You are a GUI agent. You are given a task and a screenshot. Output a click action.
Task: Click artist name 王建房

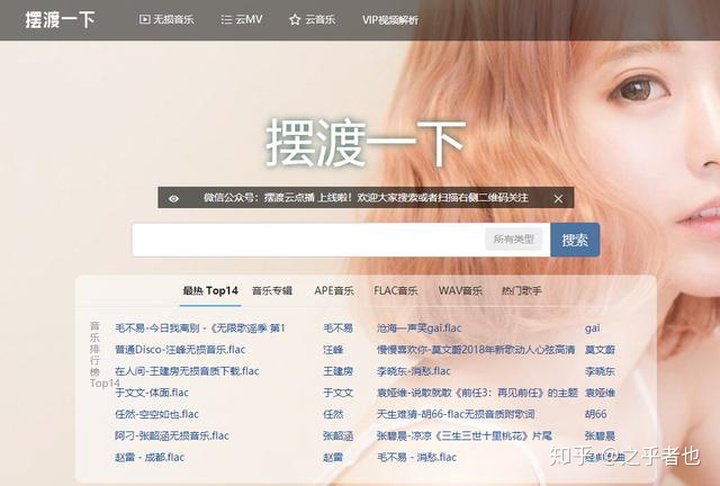coord(338,371)
